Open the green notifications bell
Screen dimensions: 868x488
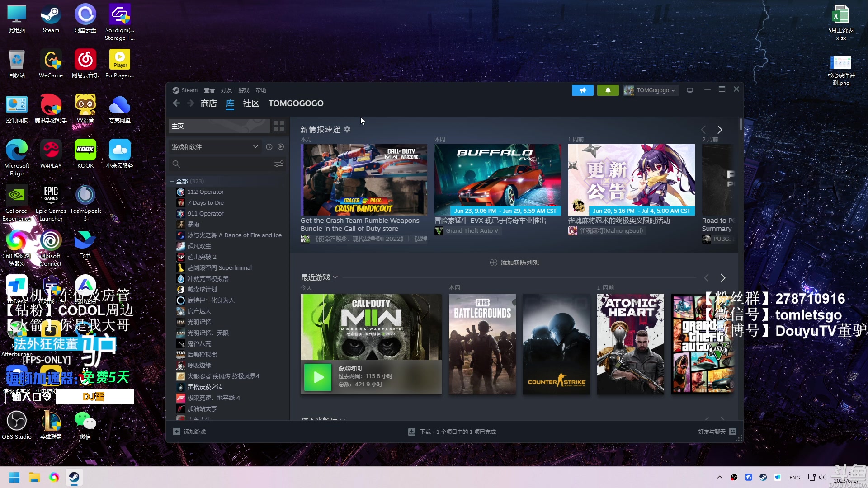[608, 90]
